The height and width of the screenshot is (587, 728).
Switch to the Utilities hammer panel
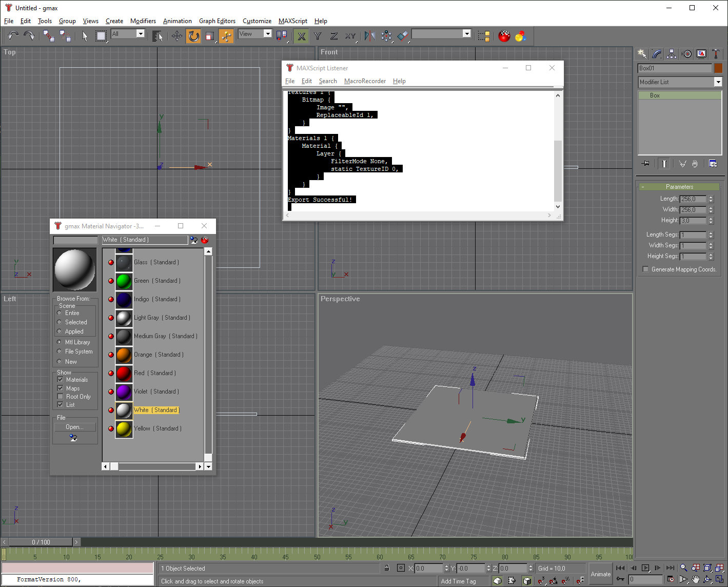coord(716,54)
